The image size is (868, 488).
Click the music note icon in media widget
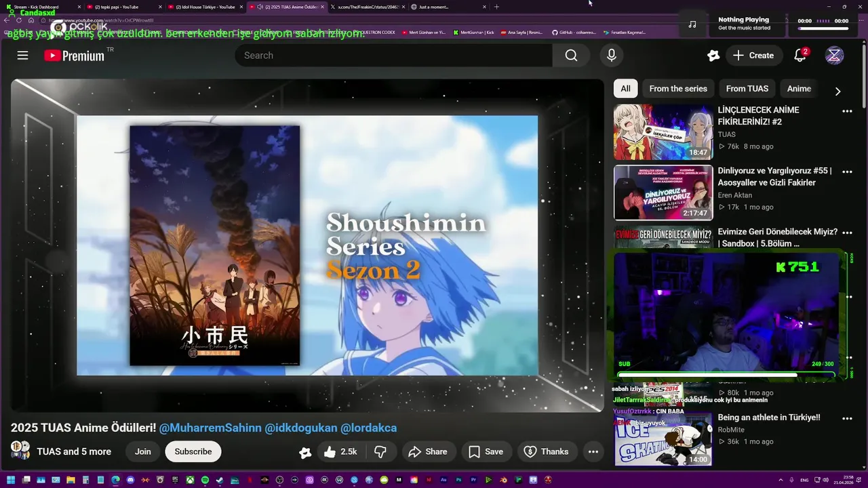click(692, 24)
